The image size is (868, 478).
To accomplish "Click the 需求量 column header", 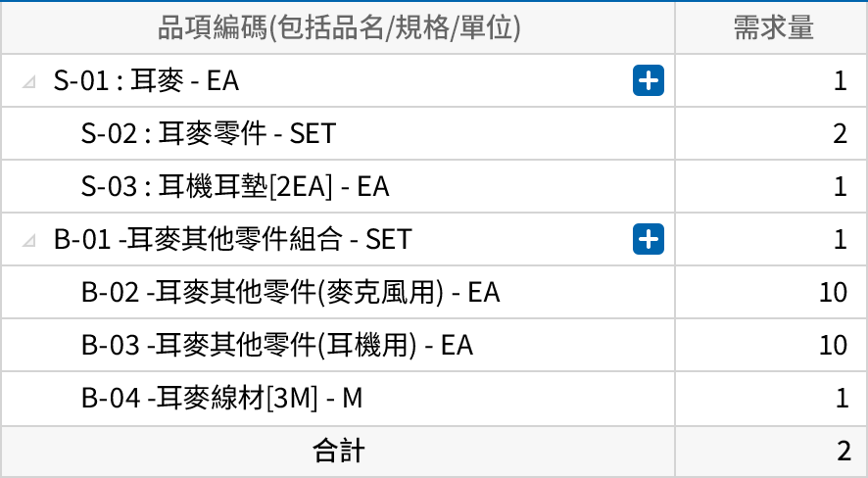I will click(x=772, y=27).
